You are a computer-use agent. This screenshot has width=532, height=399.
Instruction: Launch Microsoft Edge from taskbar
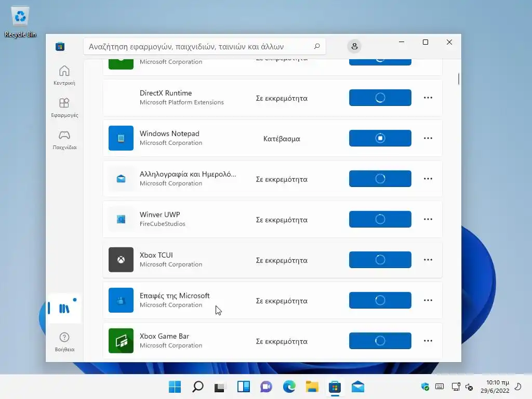289,387
